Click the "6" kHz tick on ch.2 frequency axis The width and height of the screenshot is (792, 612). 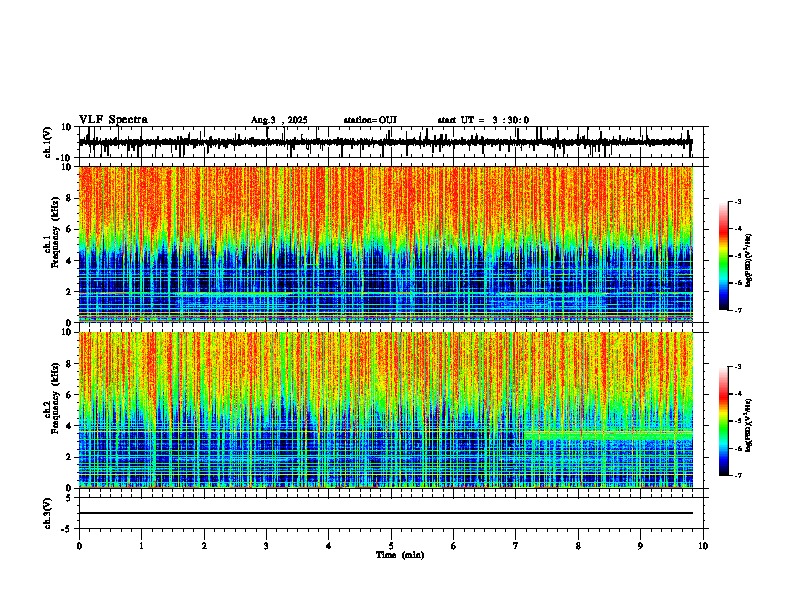[70, 395]
